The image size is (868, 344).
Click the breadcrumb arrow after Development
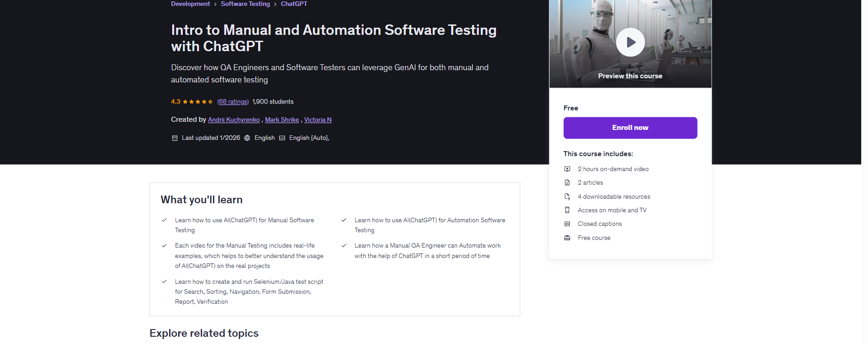215,4
